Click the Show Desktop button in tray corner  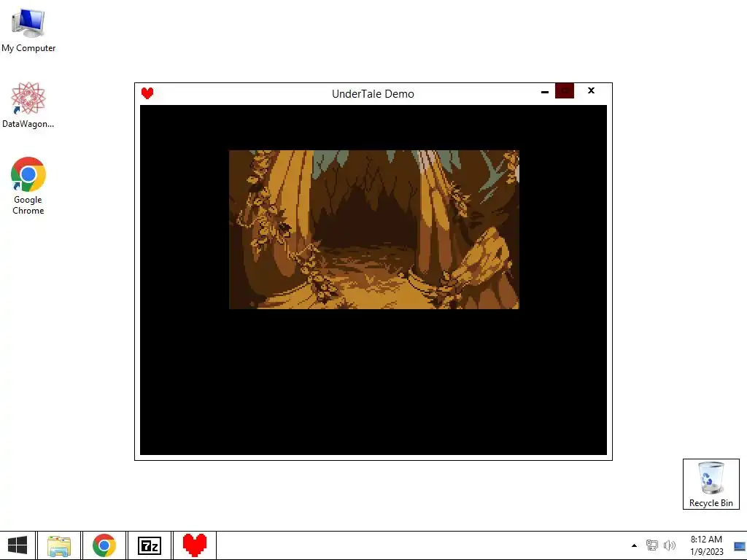pyautogui.click(x=740, y=545)
